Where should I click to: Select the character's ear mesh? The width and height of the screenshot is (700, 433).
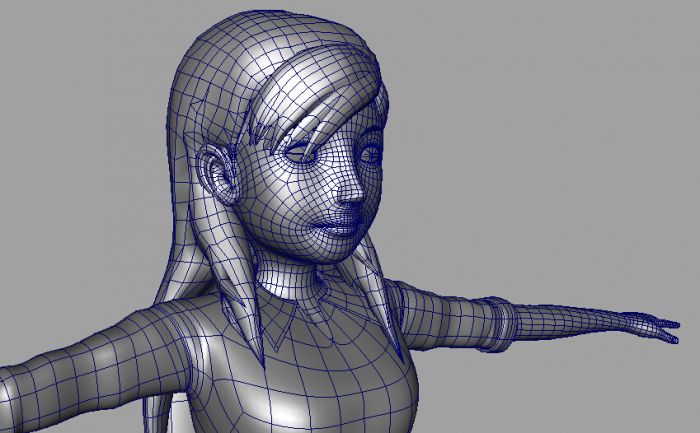pos(219,173)
